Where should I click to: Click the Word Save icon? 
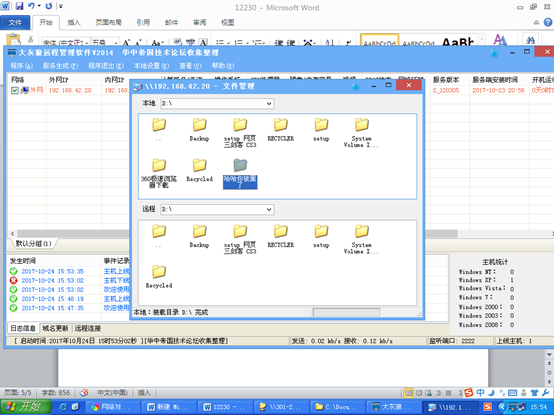[x=19, y=6]
